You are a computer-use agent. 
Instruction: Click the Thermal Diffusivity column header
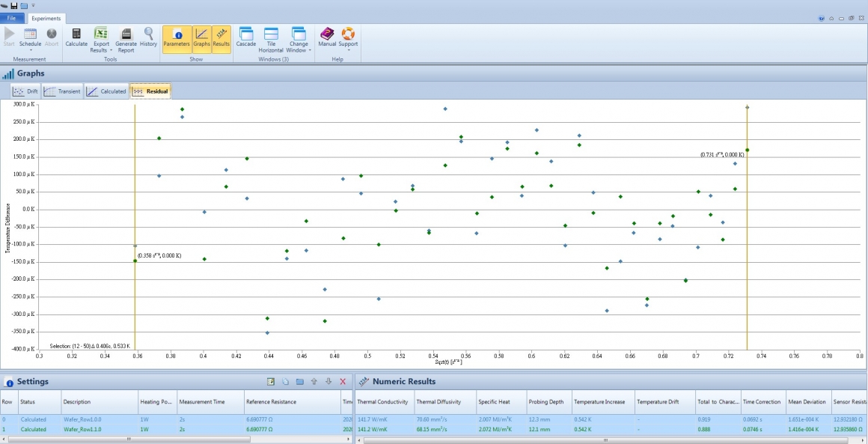click(445, 402)
